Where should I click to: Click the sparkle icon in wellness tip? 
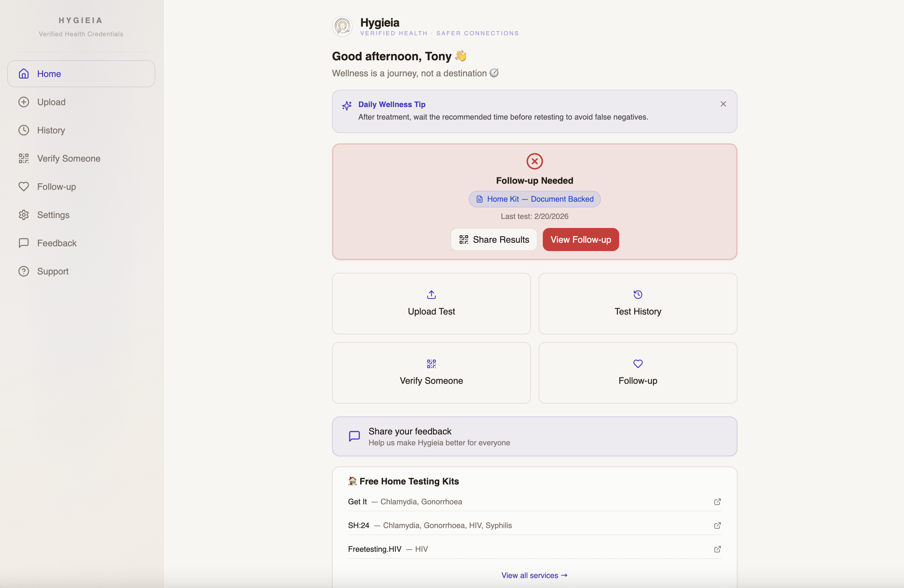click(x=347, y=105)
